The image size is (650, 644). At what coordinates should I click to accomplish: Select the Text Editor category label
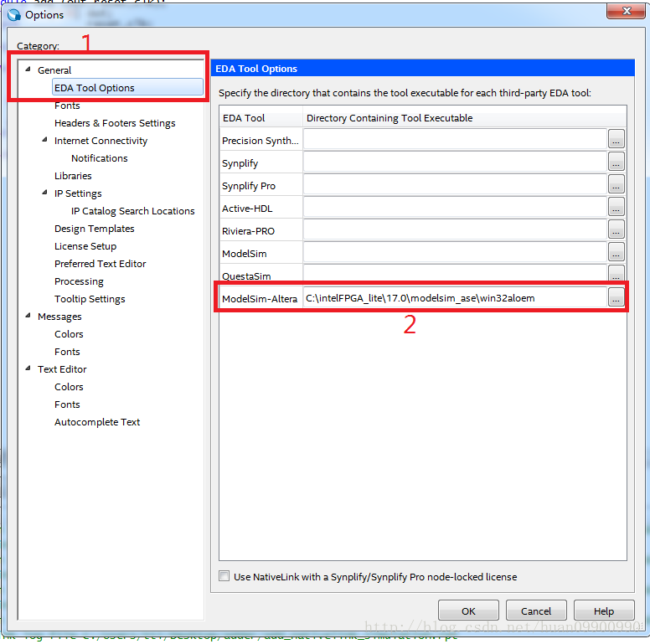tap(62, 369)
